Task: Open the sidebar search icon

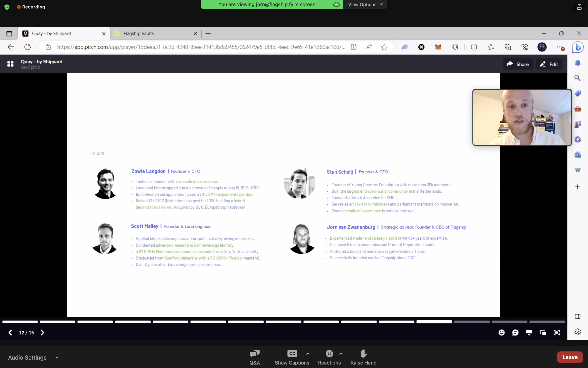Action: point(578,78)
